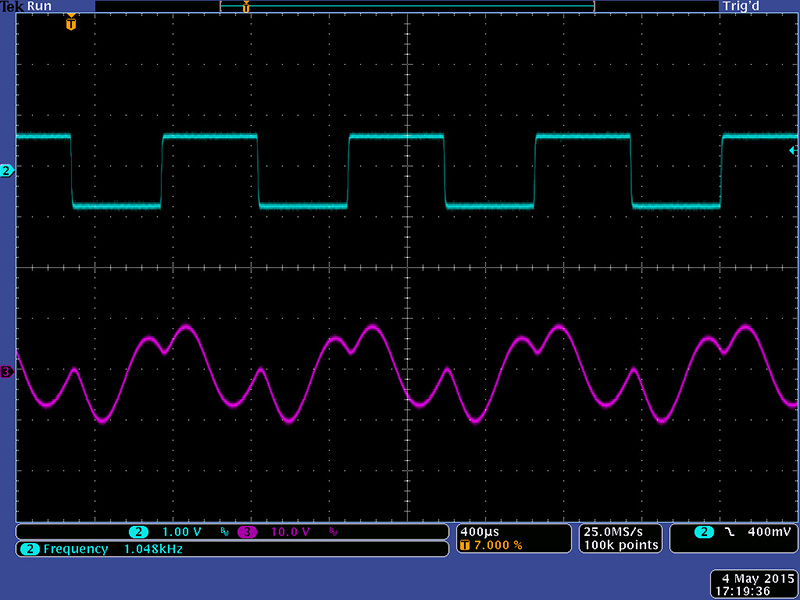Click the 25.0MS/s sample rate readout

point(620,531)
